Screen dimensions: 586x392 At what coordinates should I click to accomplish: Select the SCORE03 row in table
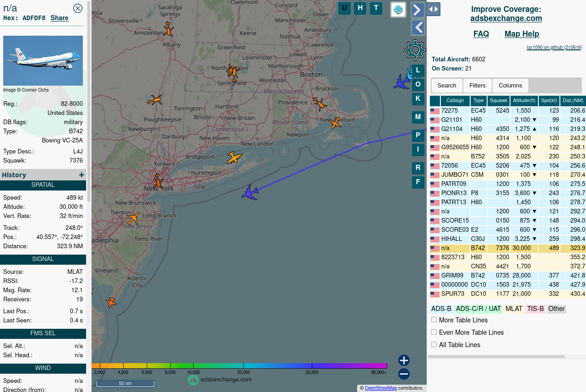click(x=508, y=229)
